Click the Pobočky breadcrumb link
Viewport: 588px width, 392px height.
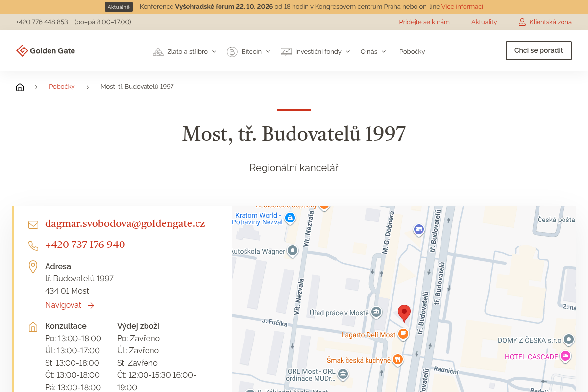pos(62,87)
